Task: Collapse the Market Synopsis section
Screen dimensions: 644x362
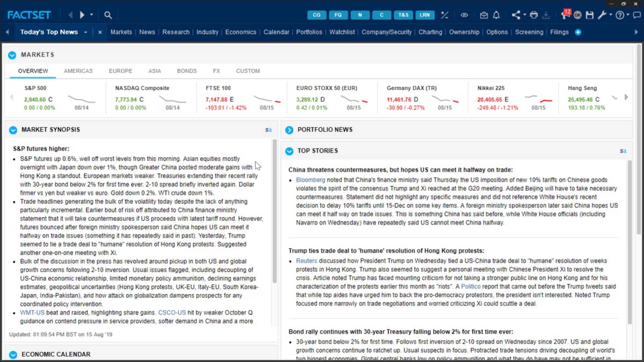Action: coord(13,130)
